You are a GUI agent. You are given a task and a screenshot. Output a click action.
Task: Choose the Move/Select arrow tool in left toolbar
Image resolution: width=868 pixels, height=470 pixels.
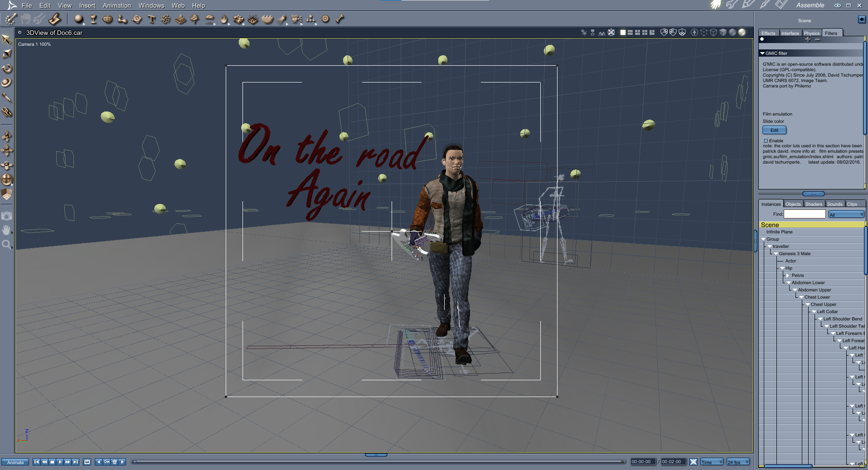coord(7,39)
